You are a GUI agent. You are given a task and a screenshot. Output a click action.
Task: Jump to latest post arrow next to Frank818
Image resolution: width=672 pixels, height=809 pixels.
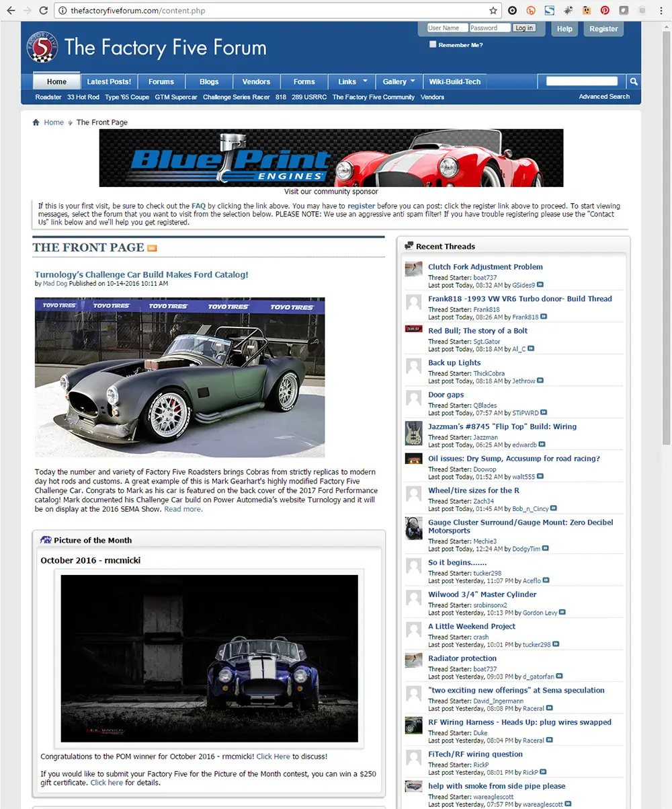544,317
